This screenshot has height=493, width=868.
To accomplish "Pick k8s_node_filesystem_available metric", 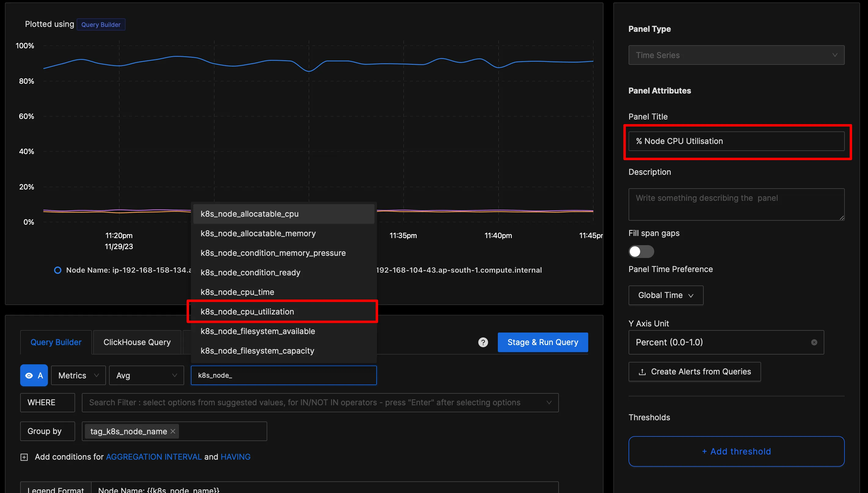I will click(283, 331).
